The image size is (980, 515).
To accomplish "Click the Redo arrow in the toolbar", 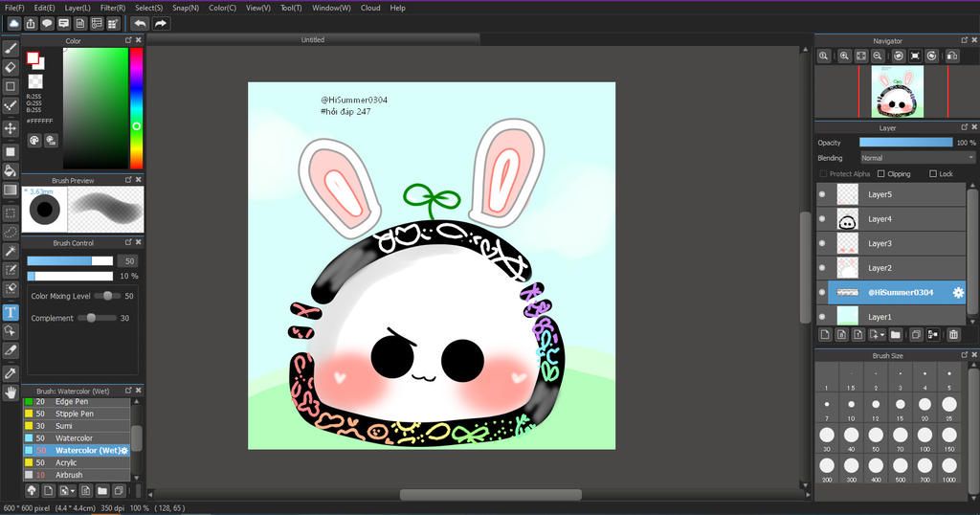I will [x=161, y=24].
